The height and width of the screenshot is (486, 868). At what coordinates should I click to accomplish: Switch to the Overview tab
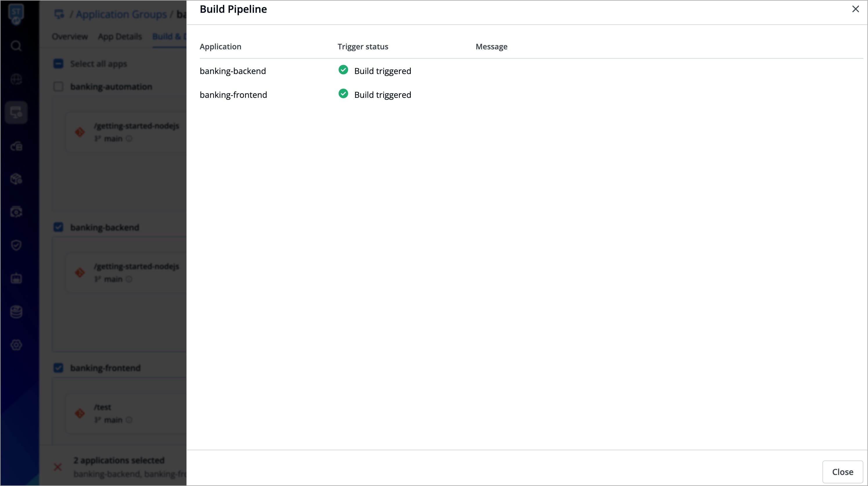point(70,36)
